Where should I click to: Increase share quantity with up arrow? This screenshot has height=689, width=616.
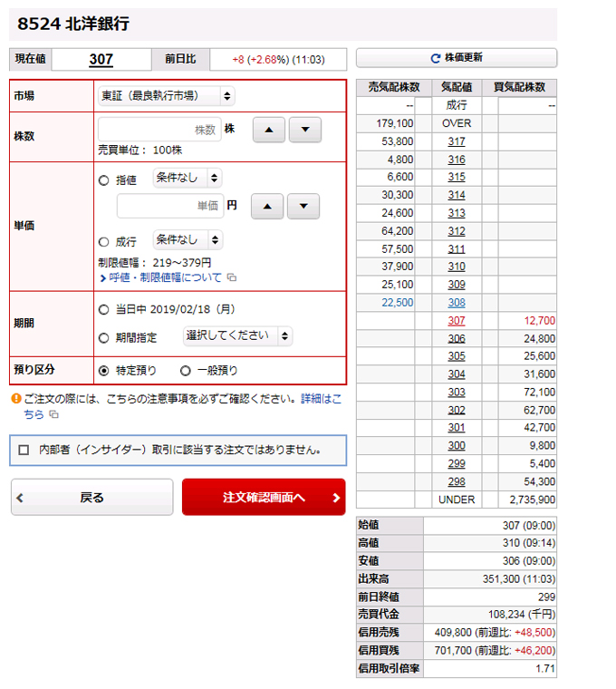pos(269,130)
